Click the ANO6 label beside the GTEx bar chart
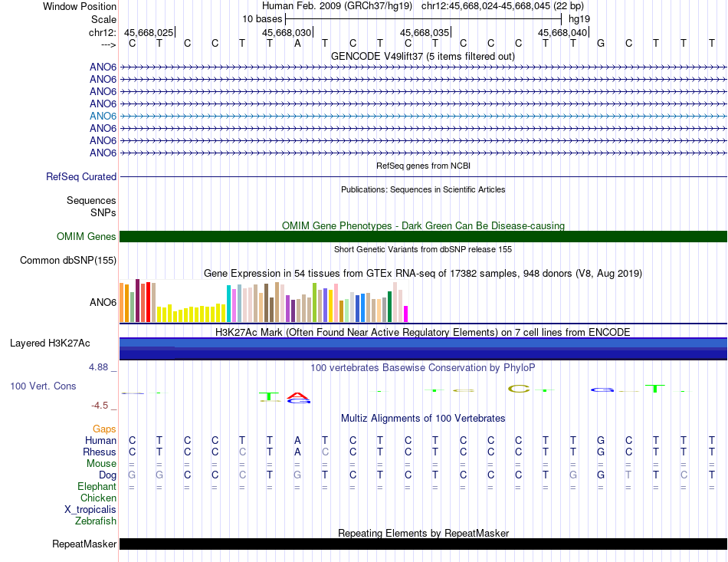 tap(103, 302)
